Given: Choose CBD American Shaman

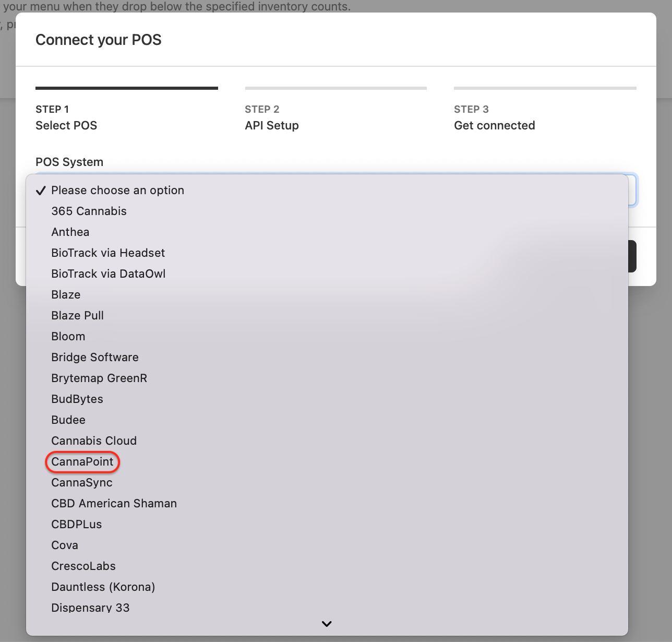Looking at the screenshot, I should 327,503.
